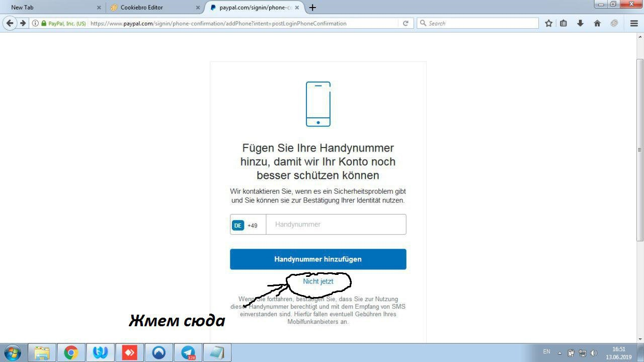Open the bookmarks list icon
The height and width of the screenshot is (362, 644).
point(563,23)
